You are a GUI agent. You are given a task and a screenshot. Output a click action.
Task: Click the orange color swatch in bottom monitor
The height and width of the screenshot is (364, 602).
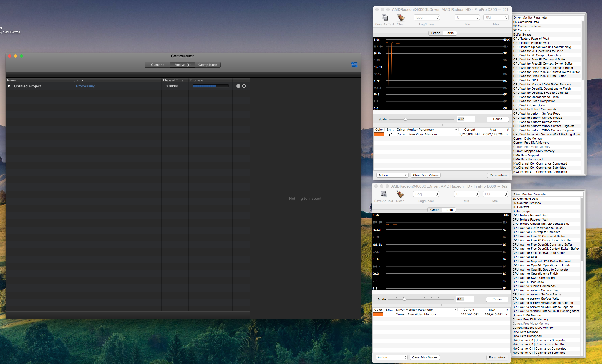click(378, 315)
